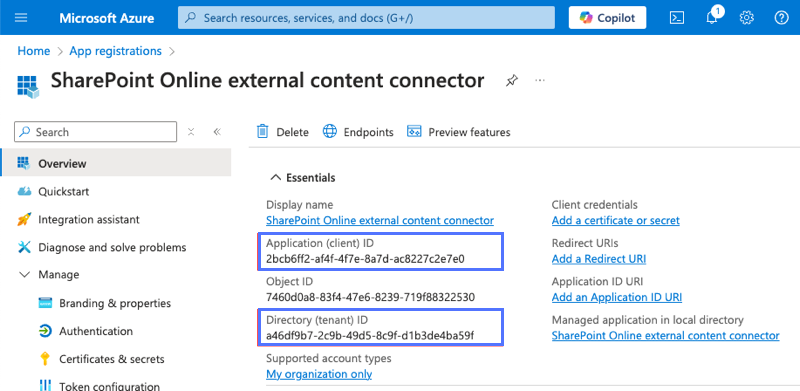Select the Directory (tenant) ID value
This screenshot has width=800, height=391.
point(370,335)
